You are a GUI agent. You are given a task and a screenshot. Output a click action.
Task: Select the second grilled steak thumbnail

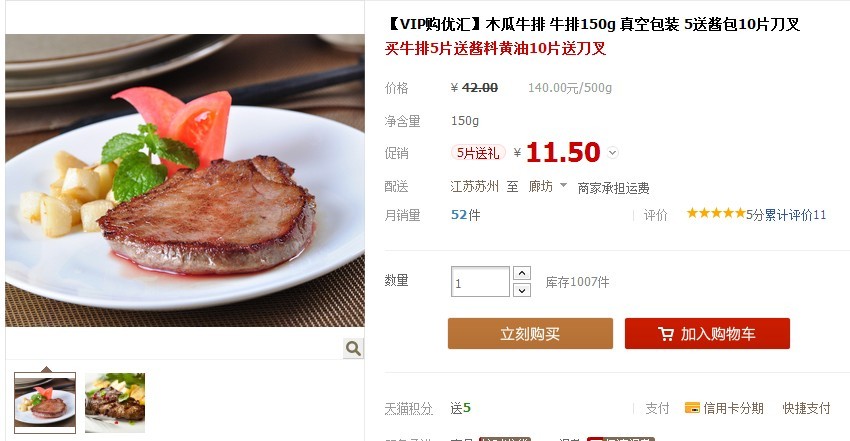click(115, 403)
